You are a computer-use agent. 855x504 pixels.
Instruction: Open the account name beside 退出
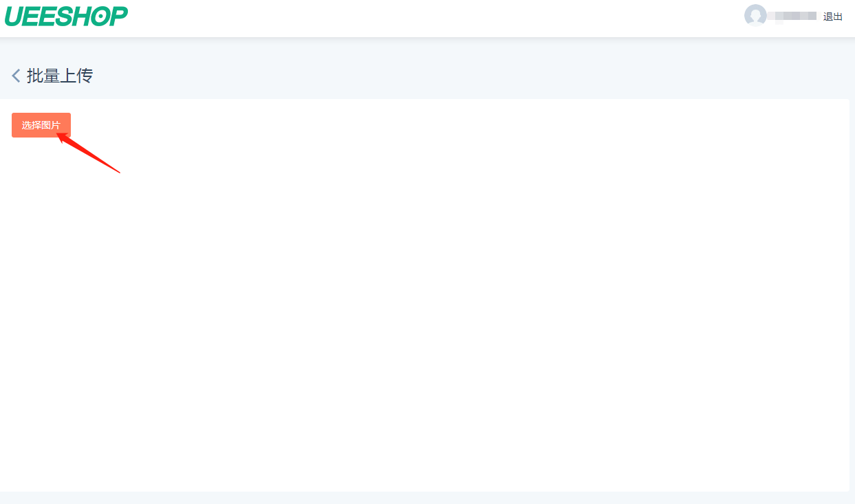792,16
